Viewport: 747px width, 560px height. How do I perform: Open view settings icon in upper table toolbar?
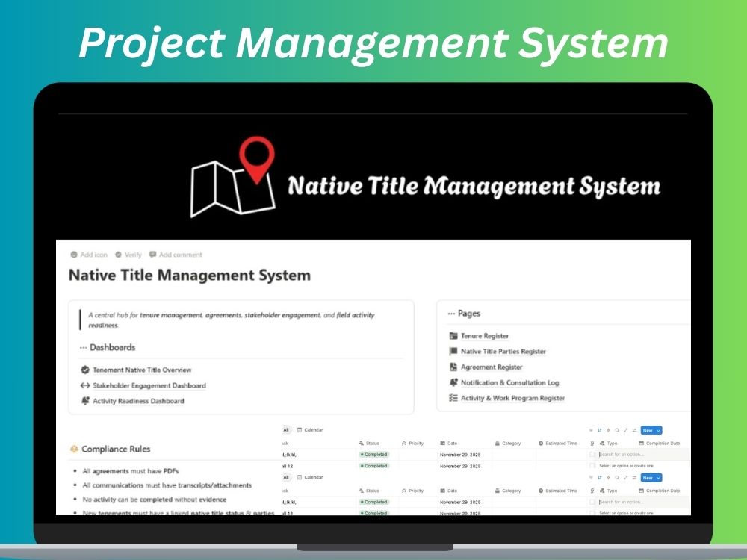634,431
